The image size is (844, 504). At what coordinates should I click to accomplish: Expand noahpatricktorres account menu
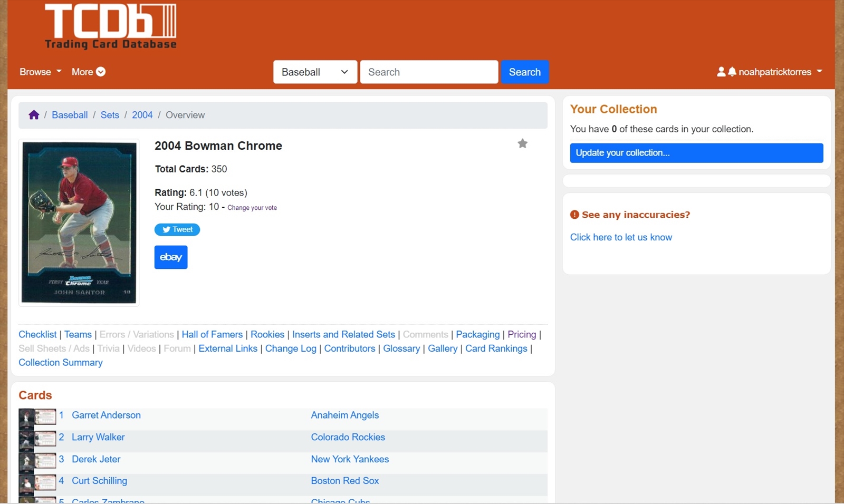pos(780,72)
